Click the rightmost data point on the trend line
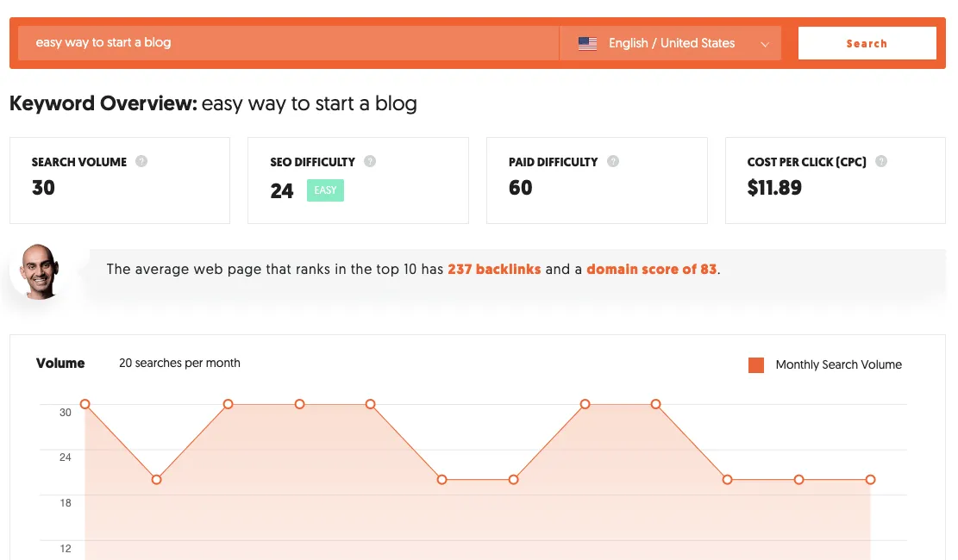 [x=870, y=480]
